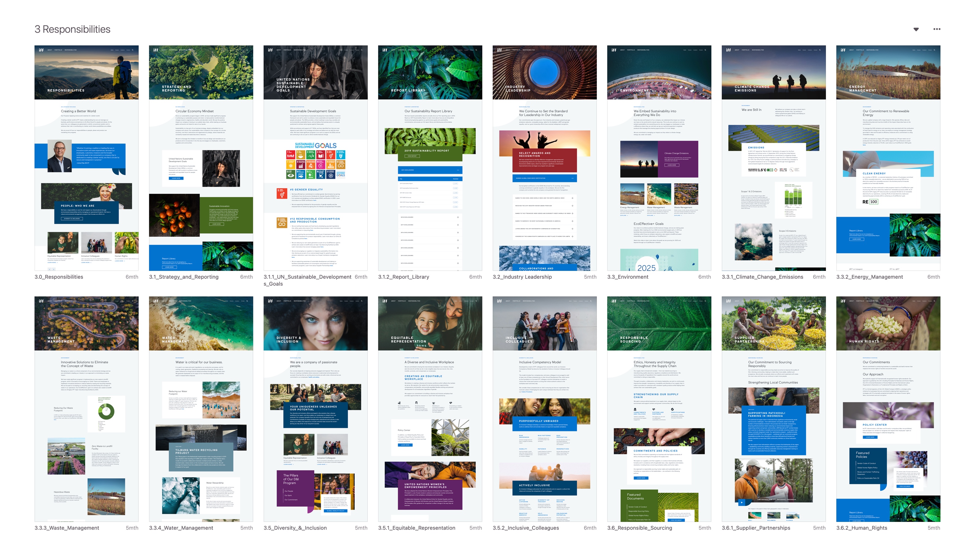Open the Responsible Sourcing screen thumbnail
Screen dimensions: 980x551
coord(659,409)
